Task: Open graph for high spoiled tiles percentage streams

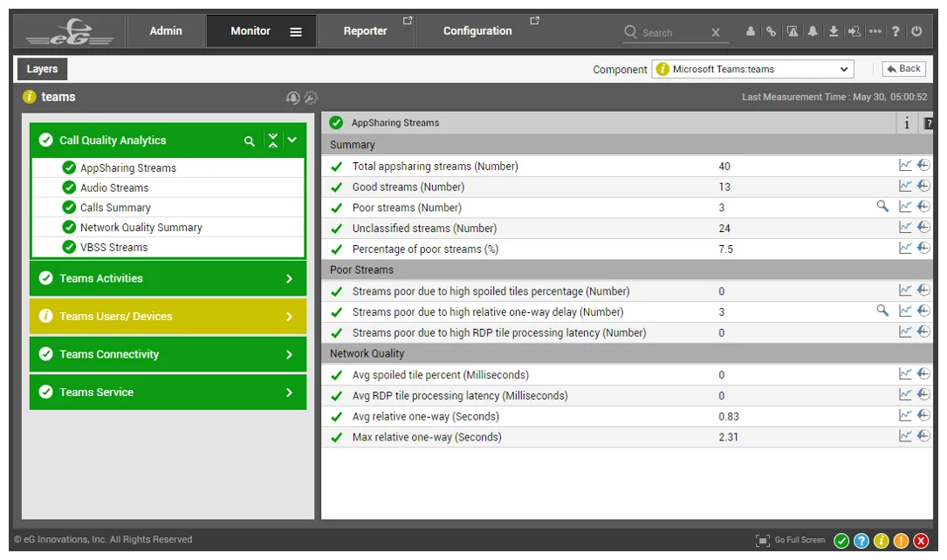Action: pos(905,290)
